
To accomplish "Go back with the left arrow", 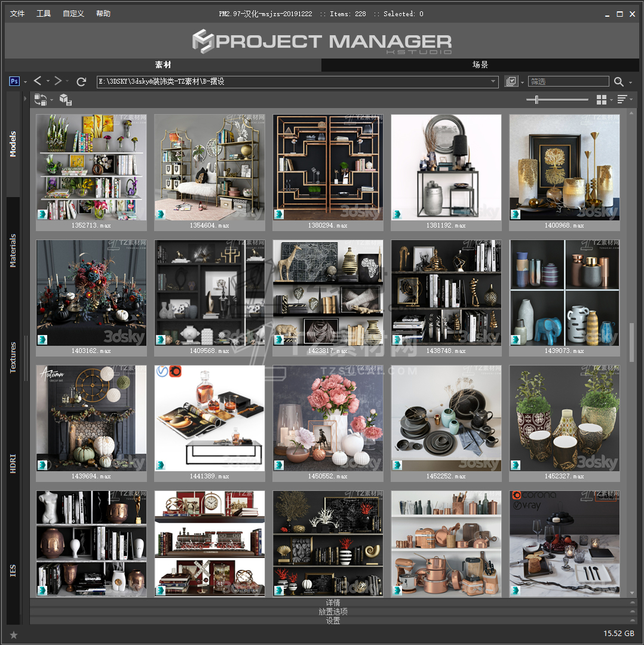I will pos(38,81).
